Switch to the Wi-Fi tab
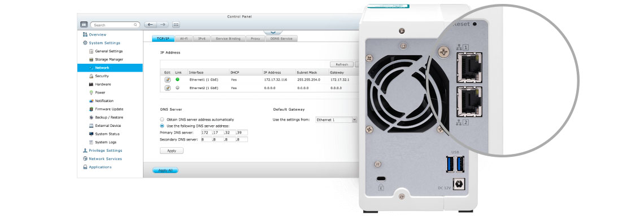The height and width of the screenshot is (216, 644). click(x=184, y=38)
